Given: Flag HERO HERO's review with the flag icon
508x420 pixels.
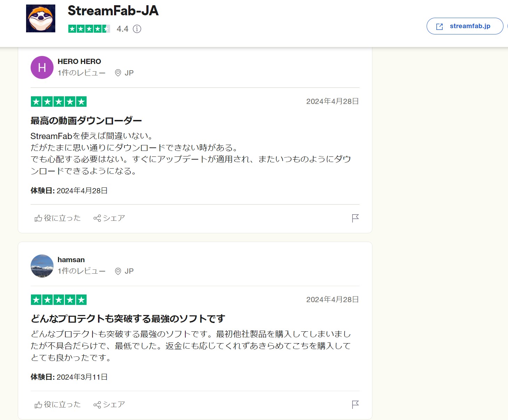Looking at the screenshot, I should 355,218.
